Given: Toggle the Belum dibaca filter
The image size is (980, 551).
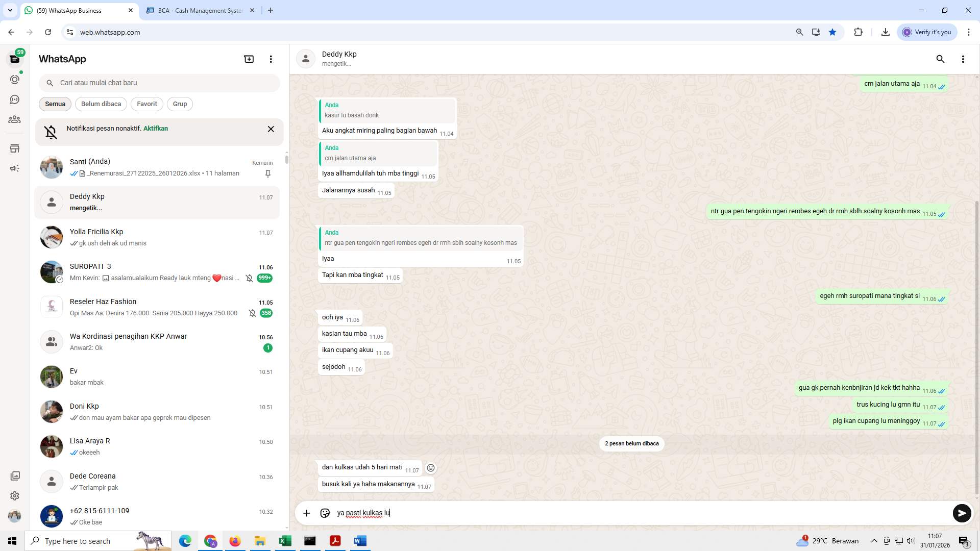Looking at the screenshot, I should click(x=101, y=104).
